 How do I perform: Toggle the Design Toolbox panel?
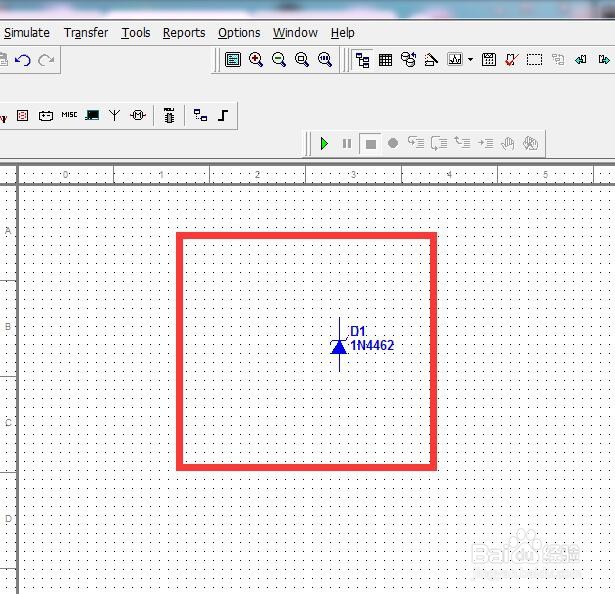coord(362,60)
